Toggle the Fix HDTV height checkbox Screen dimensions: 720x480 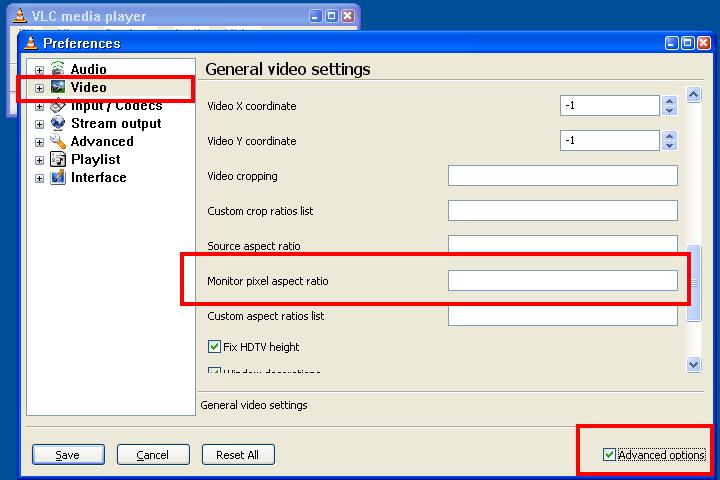[x=214, y=346]
